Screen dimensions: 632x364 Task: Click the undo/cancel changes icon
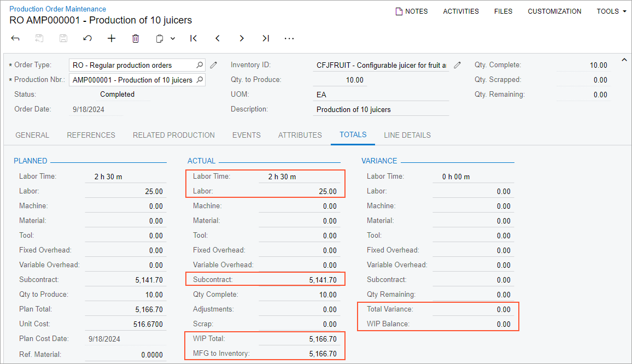coord(87,38)
